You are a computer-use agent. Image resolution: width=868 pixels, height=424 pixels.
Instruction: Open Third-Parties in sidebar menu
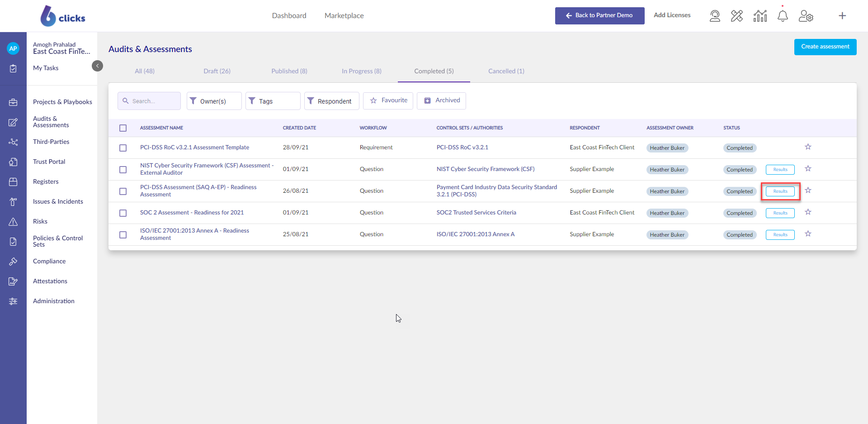pyautogui.click(x=51, y=142)
